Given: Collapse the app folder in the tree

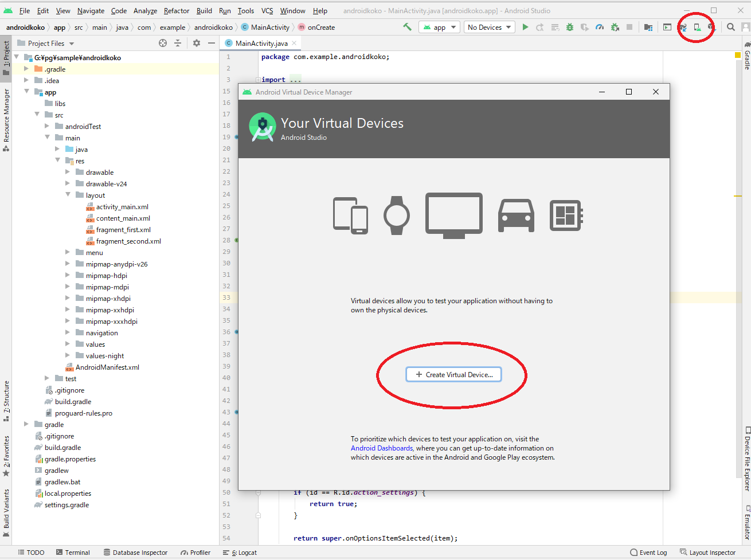Looking at the screenshot, I should (26, 92).
